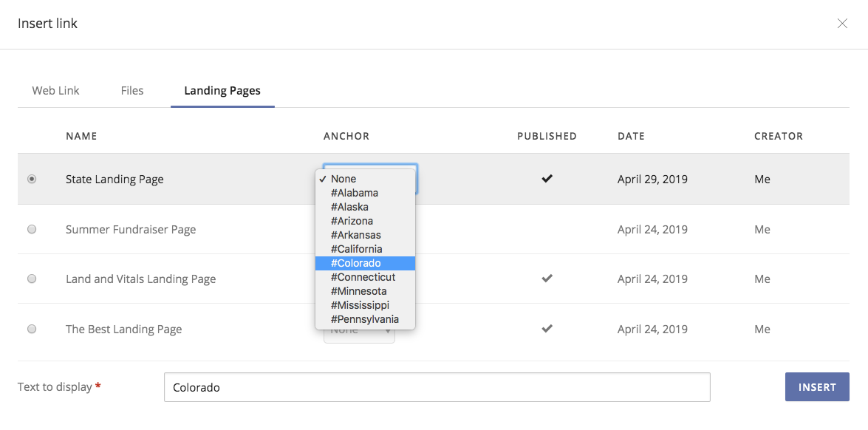
Task: Select the State Landing Page radio button
Action: coord(31,179)
